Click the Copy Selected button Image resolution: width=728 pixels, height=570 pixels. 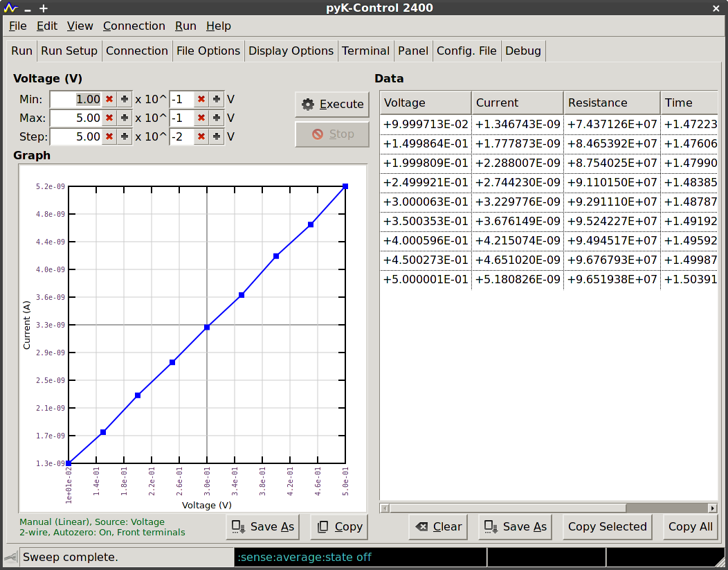pos(608,527)
